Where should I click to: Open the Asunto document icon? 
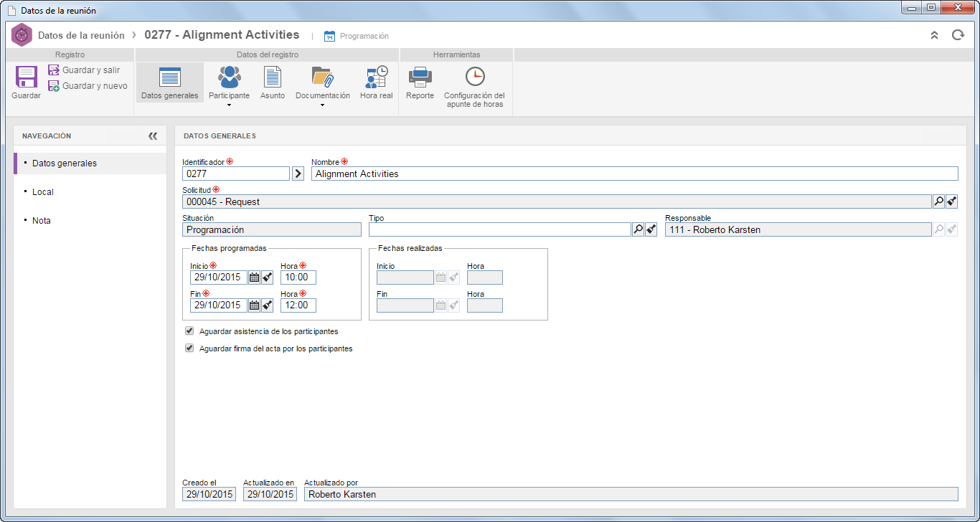coord(273,77)
